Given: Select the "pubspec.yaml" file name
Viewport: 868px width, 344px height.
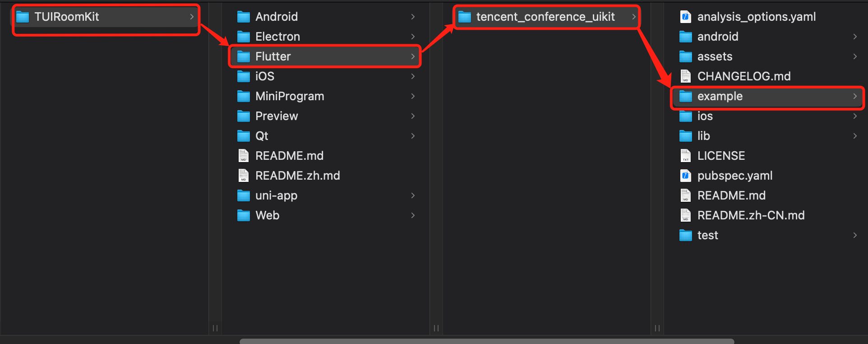Looking at the screenshot, I should (x=735, y=176).
